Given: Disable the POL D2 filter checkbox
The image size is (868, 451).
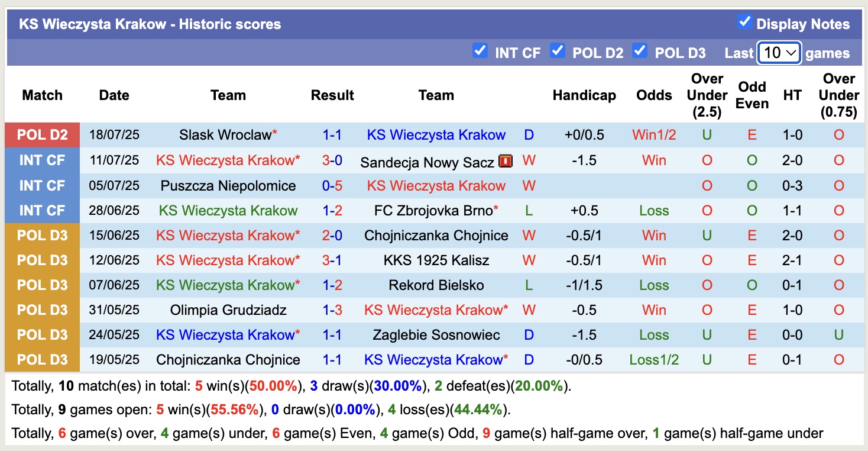Looking at the screenshot, I should tap(557, 51).
